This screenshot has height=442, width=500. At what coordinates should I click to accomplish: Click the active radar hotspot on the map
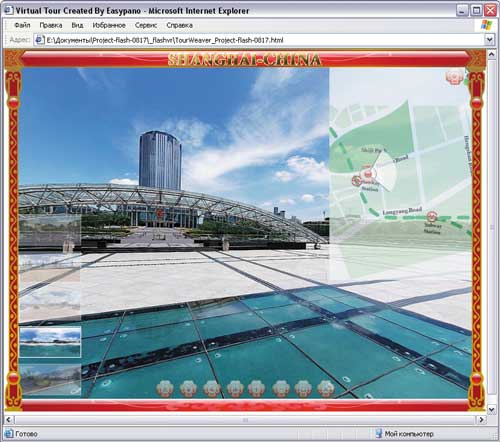[x=368, y=174]
